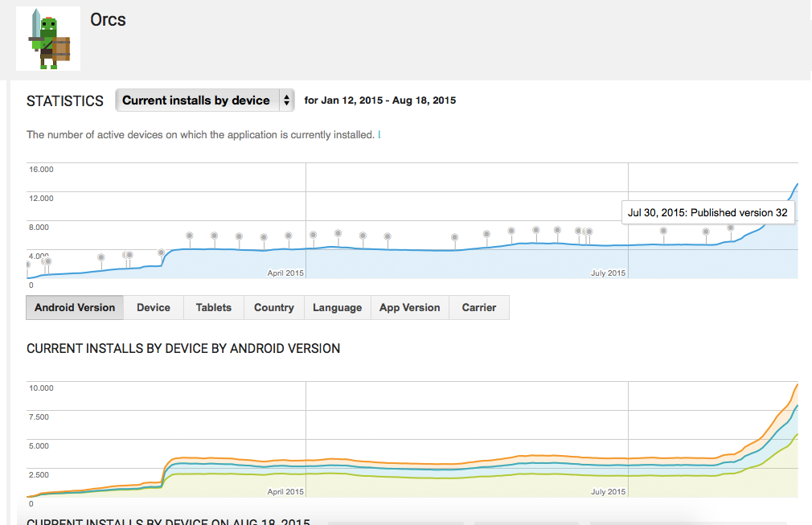Click the Jul 30 published version 32 tooltip

pyautogui.click(x=707, y=212)
